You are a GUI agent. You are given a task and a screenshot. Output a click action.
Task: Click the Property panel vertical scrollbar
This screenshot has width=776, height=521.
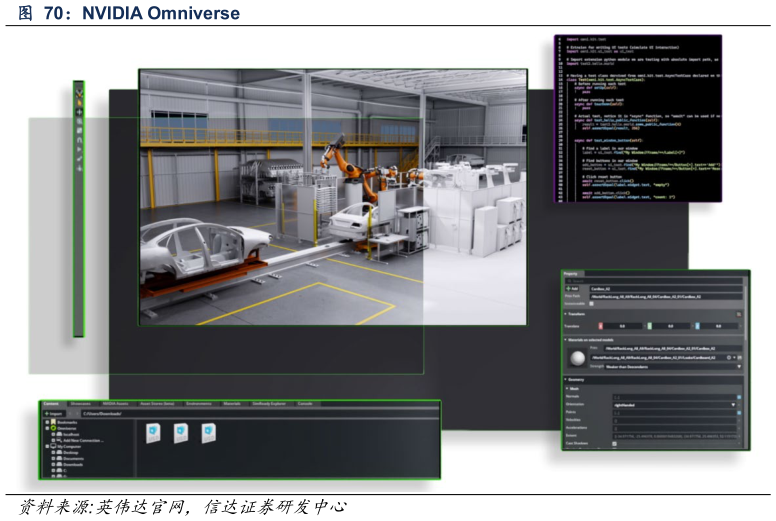tap(746, 314)
